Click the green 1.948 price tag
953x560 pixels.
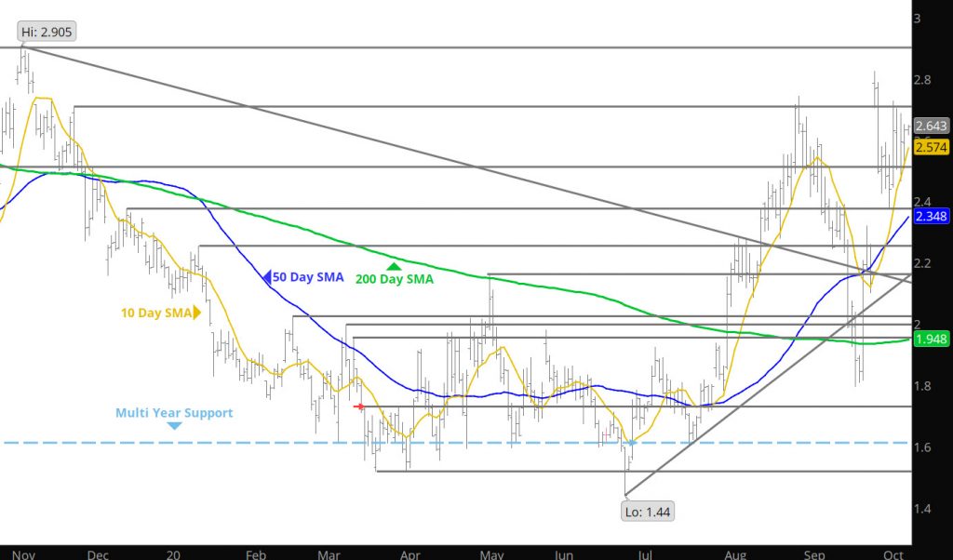tap(931, 340)
